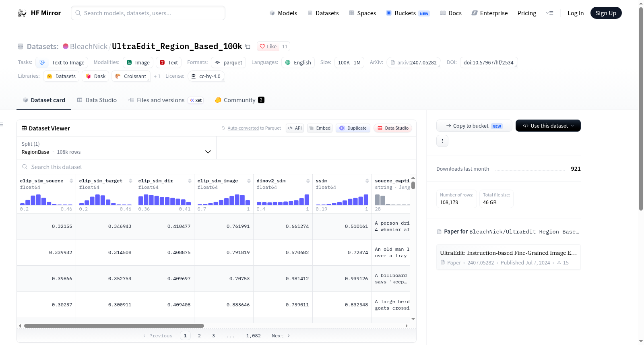Click the page vertical scrollbar

tap(641, 109)
